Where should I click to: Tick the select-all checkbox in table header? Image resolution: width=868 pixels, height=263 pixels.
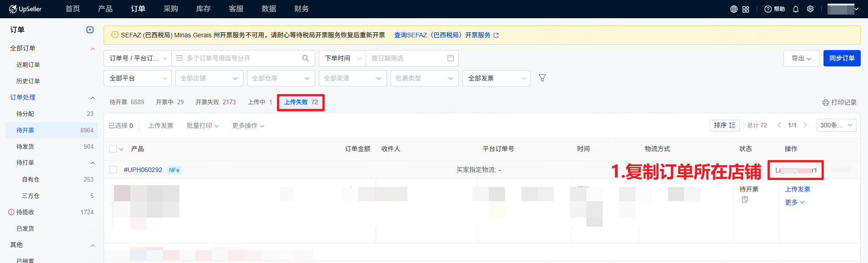pos(113,149)
